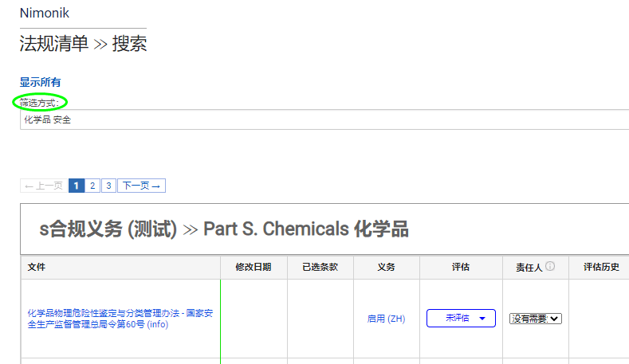Click the 上一页 previous page button

(44, 186)
